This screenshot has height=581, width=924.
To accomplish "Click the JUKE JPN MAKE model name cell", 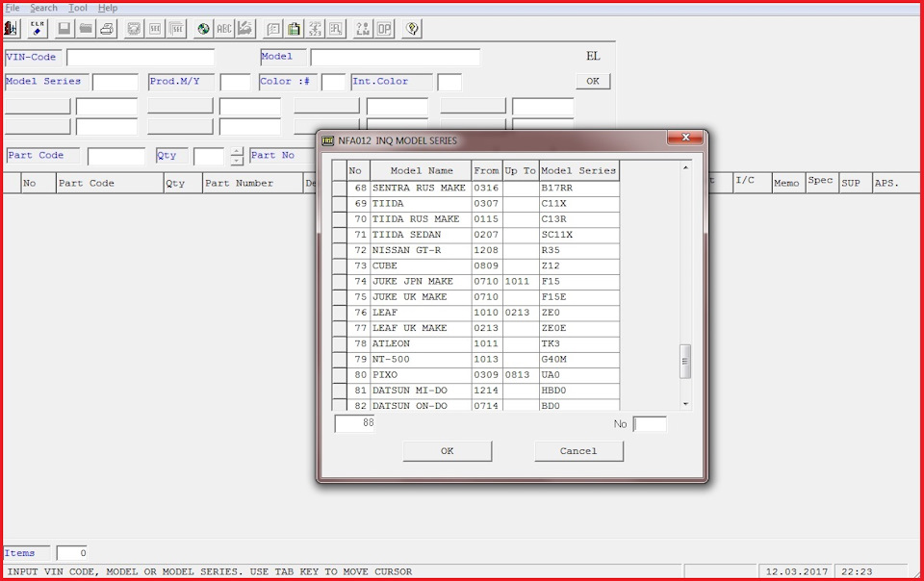I will (421, 282).
